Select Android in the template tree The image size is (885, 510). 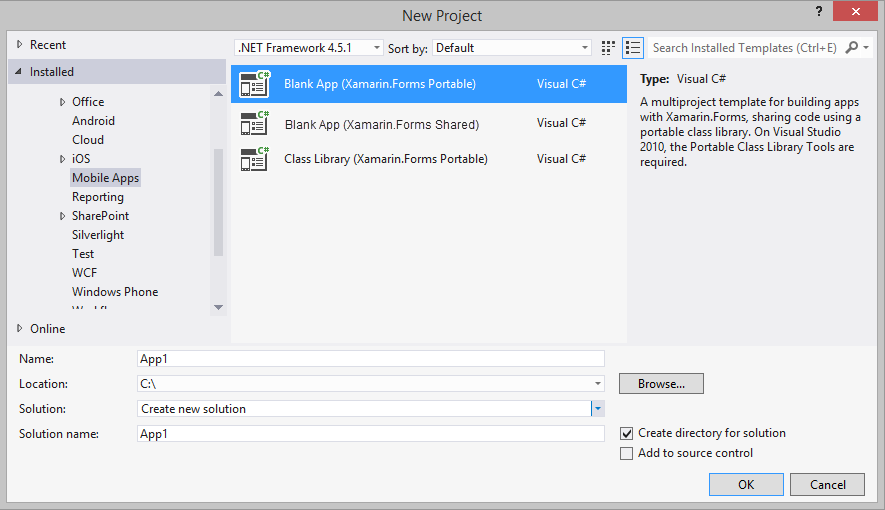tap(93, 121)
